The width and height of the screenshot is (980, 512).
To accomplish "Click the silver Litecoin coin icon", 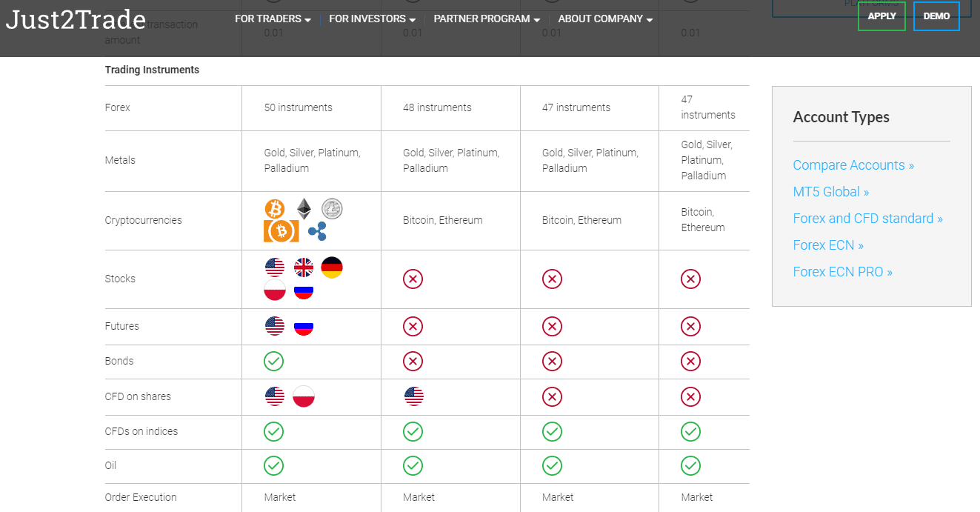I will (x=332, y=208).
